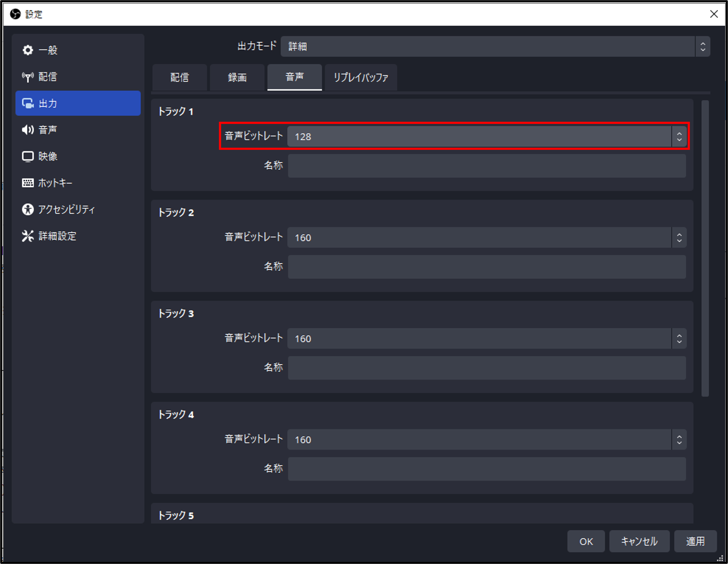Open Track 2 audio bitrate dropdown
Image resolution: width=728 pixels, height=564 pixels.
coord(679,238)
